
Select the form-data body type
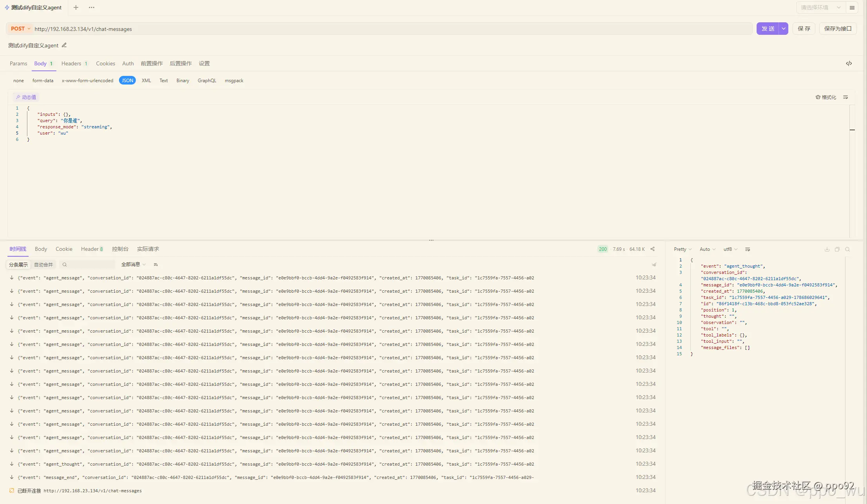click(43, 81)
